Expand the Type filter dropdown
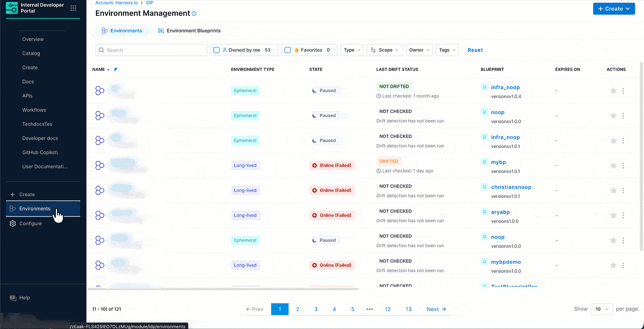This screenshot has width=644, height=329. (352, 50)
